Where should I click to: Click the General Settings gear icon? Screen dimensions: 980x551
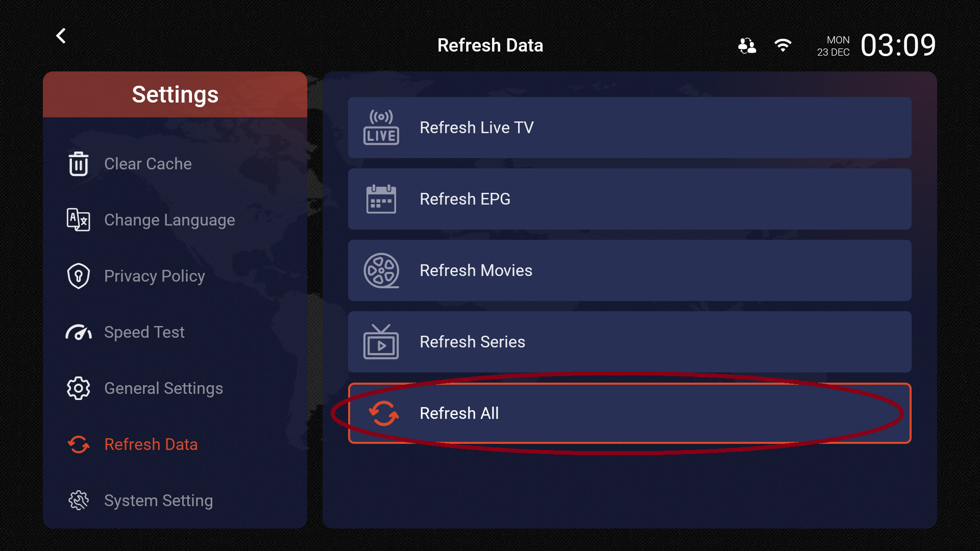pos(79,388)
